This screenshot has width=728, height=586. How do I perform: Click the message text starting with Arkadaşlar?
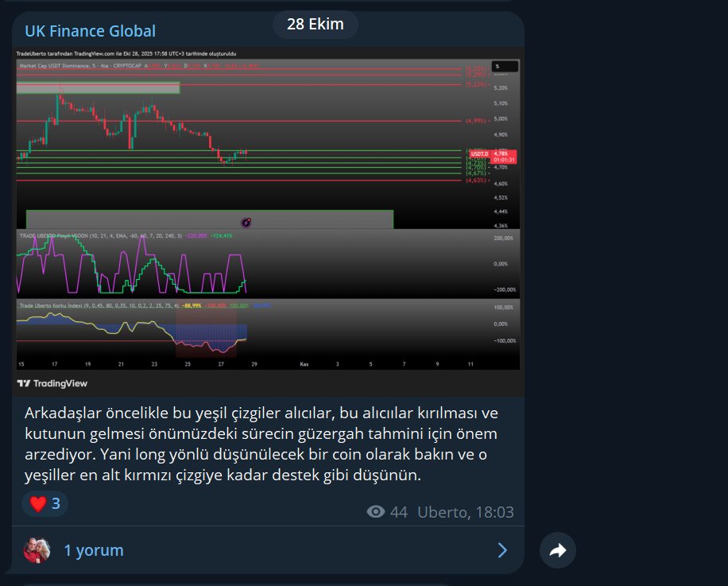click(261, 444)
